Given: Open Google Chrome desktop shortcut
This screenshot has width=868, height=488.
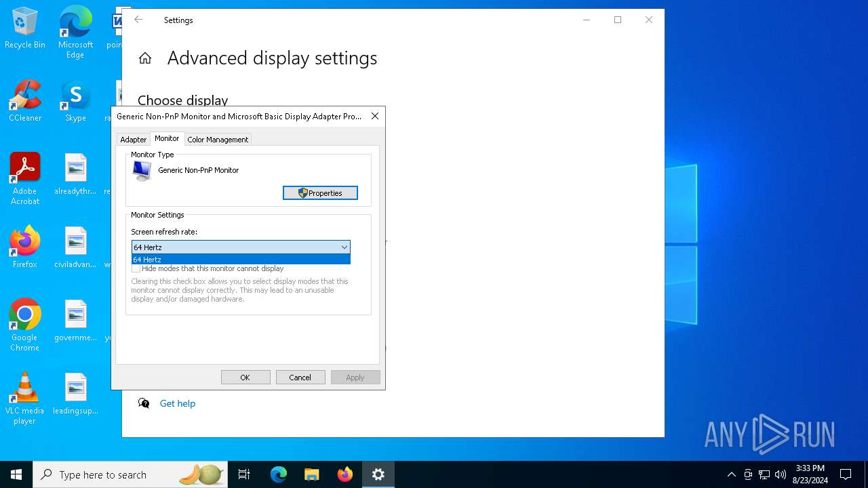Looking at the screenshot, I should [25, 325].
